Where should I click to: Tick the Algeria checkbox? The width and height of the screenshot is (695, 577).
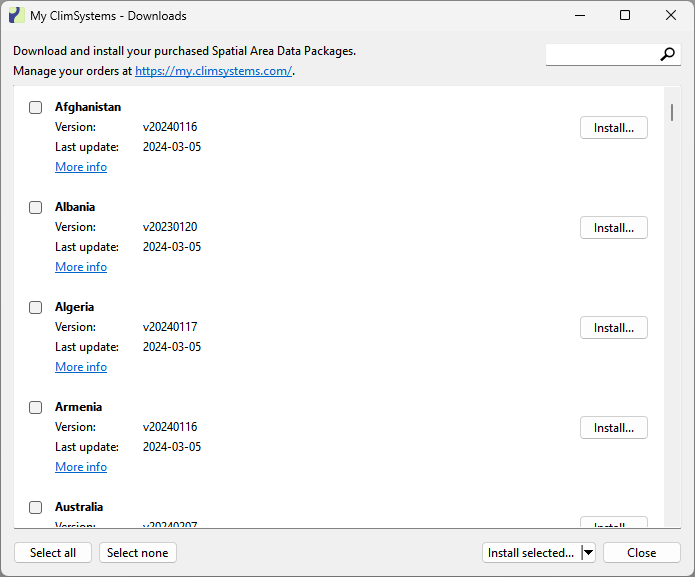35,308
